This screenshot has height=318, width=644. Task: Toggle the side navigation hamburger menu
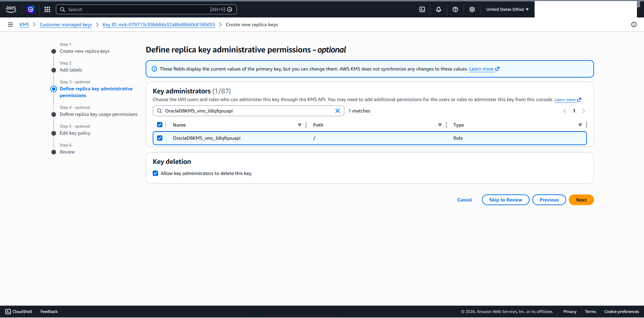(10, 25)
